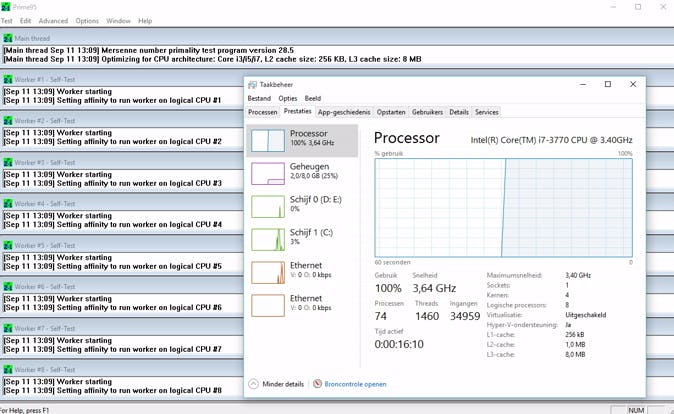
Task: Click the Worker #4 - Self-Test title bar
Action: click(x=122, y=204)
